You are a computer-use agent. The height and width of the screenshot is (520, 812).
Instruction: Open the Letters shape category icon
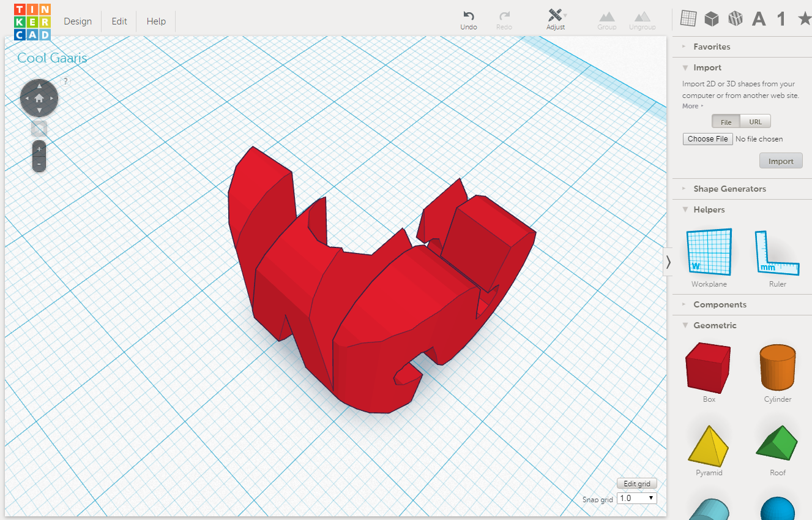click(759, 18)
